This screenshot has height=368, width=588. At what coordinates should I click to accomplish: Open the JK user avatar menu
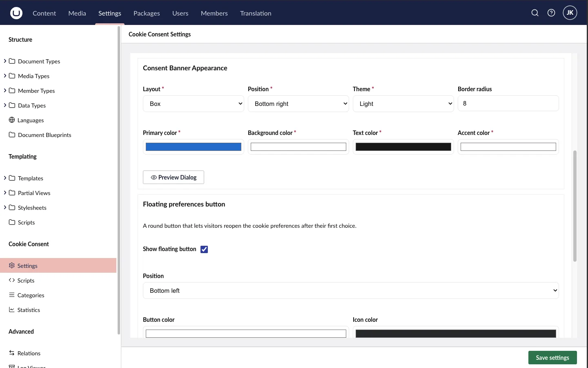click(x=570, y=13)
